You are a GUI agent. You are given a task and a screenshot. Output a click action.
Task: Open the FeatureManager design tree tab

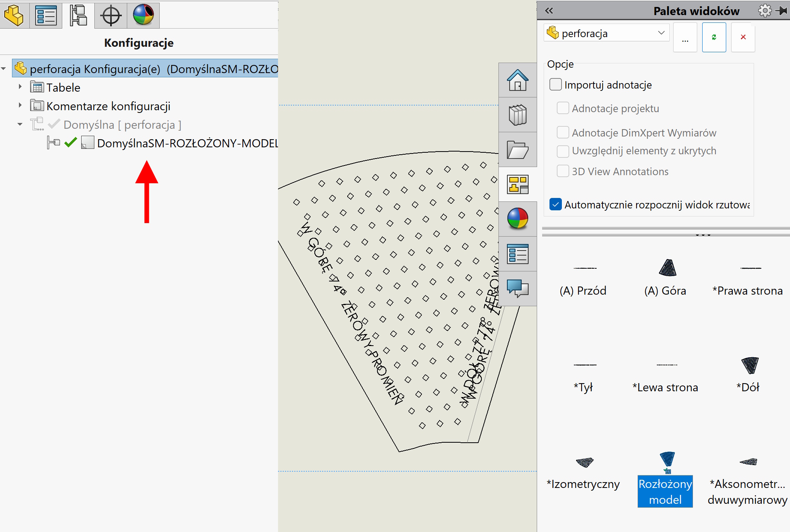tap(14, 15)
